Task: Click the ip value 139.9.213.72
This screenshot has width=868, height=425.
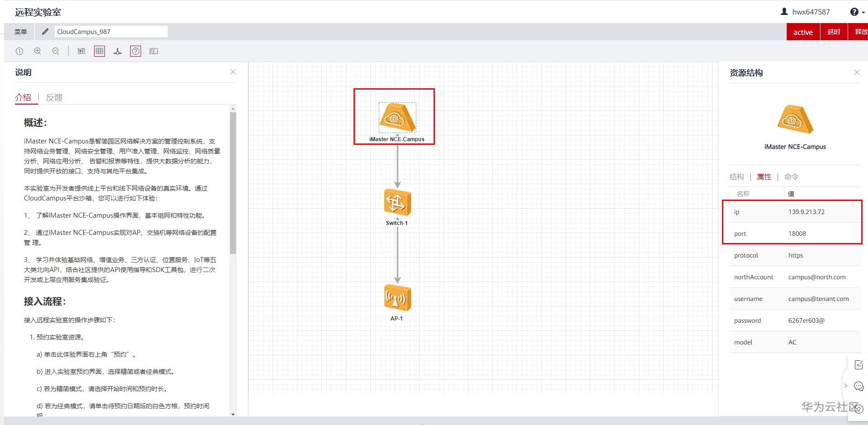Action: click(807, 212)
